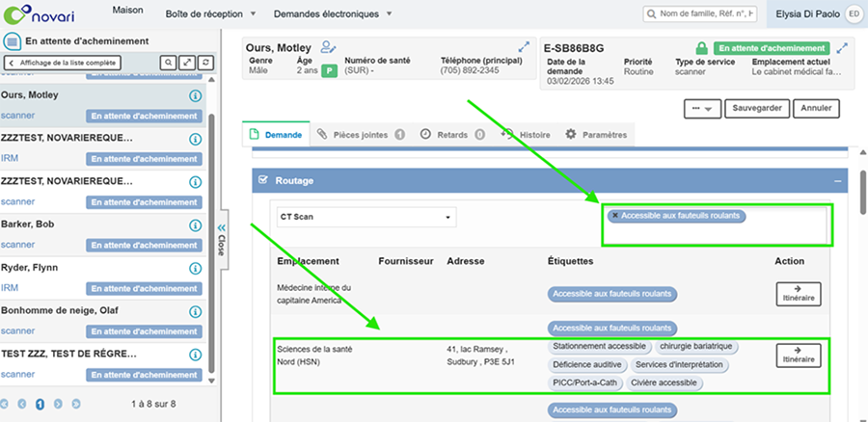This screenshot has width=868, height=422.
Task: Click the search field Nom de famille, Réf.
Action: 700,13
